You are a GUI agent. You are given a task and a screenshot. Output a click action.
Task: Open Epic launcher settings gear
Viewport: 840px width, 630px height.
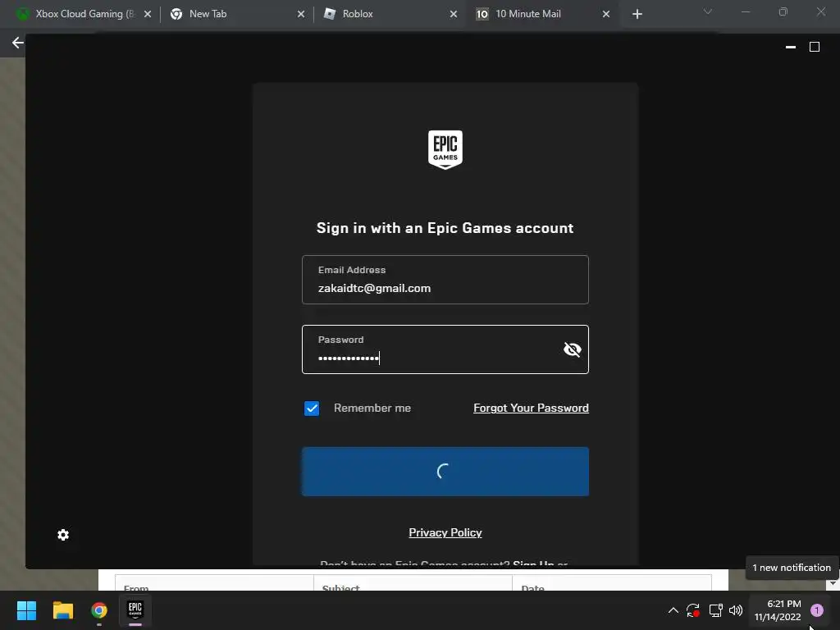pyautogui.click(x=63, y=535)
